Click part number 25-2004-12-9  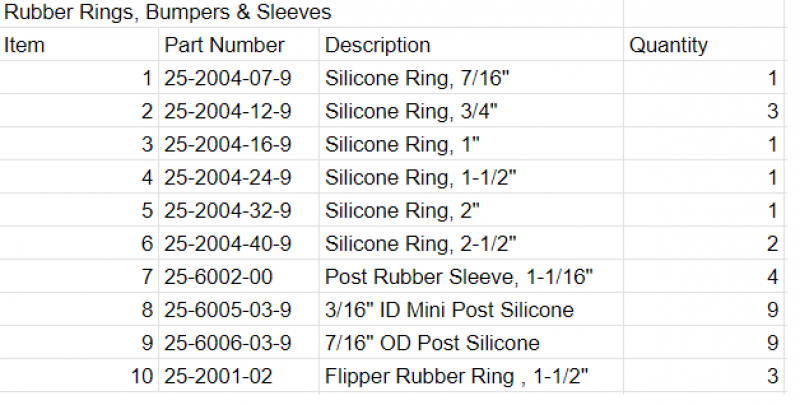228,111
